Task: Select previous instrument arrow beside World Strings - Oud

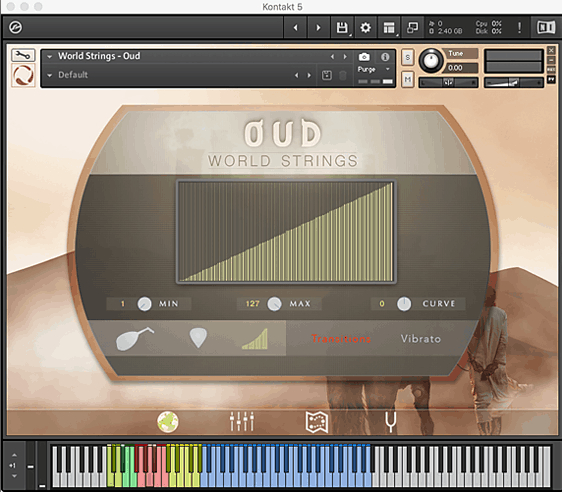Action: 332,57
